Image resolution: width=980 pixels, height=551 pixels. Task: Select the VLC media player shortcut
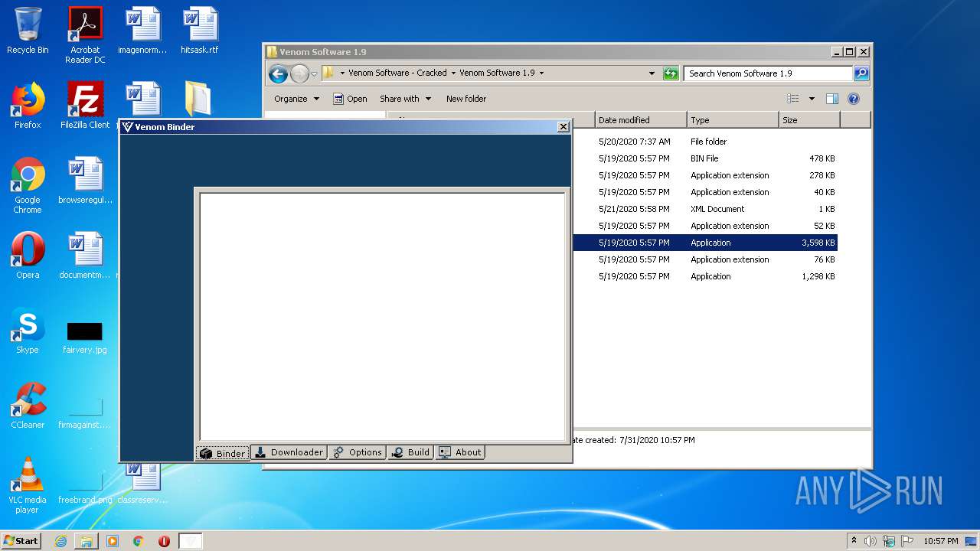[x=28, y=485]
